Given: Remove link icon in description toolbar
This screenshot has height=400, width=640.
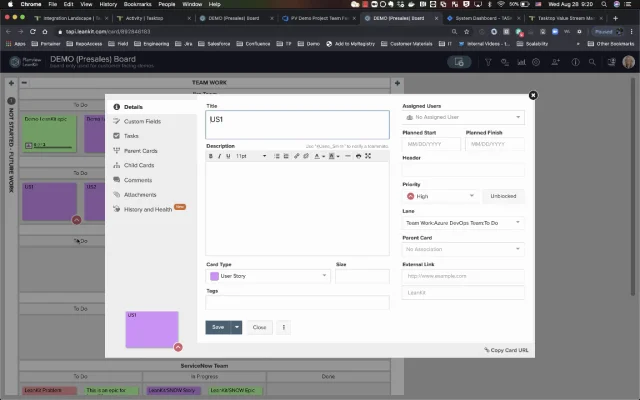Looking at the screenshot, I should (x=306, y=156).
